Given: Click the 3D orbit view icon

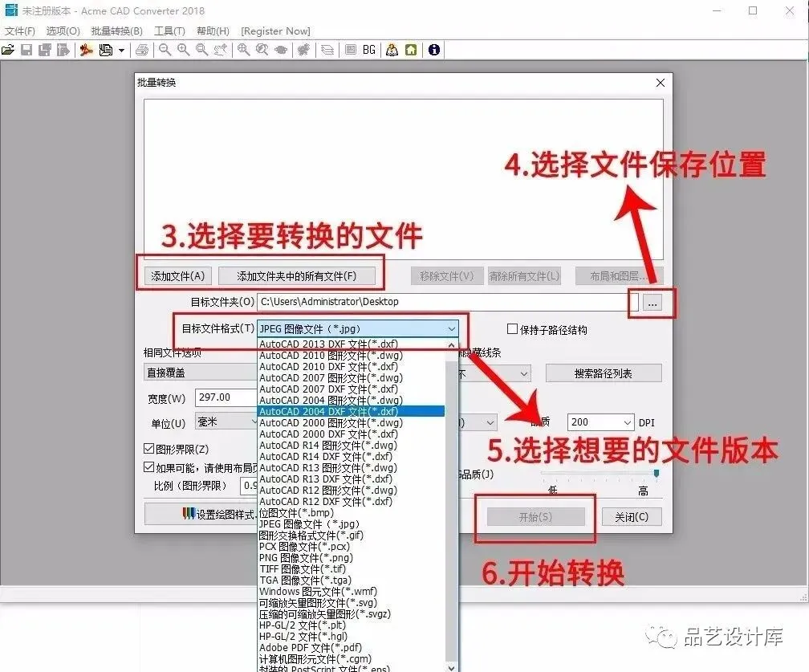Looking at the screenshot, I should tap(281, 50).
